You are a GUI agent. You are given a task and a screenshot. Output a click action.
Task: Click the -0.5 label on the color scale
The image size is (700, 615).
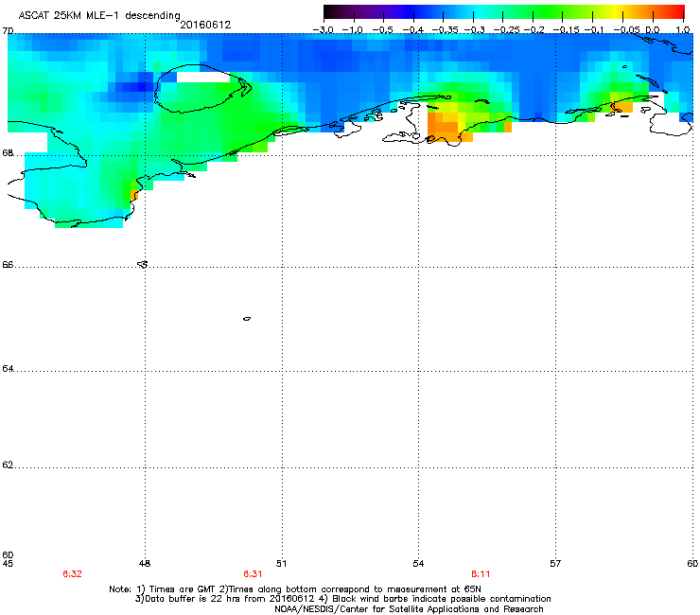[x=382, y=30]
